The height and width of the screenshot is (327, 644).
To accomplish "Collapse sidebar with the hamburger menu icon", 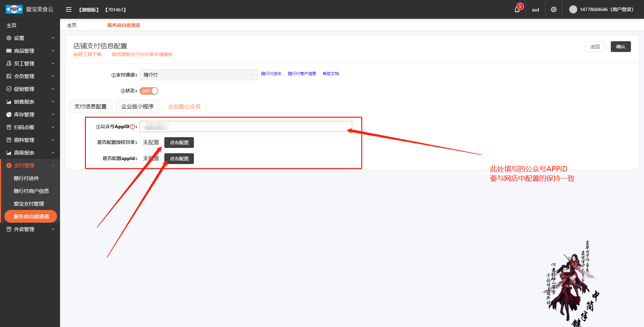I will [x=69, y=10].
